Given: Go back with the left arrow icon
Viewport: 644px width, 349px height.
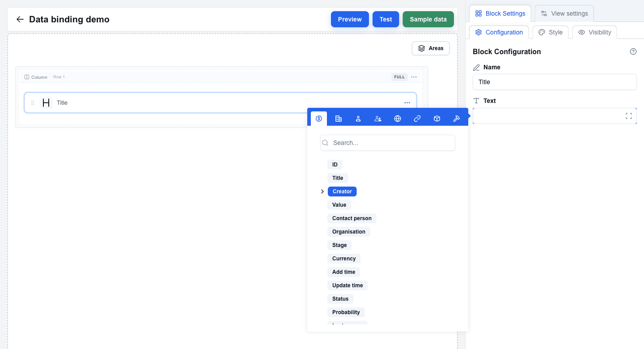Looking at the screenshot, I should (x=20, y=19).
